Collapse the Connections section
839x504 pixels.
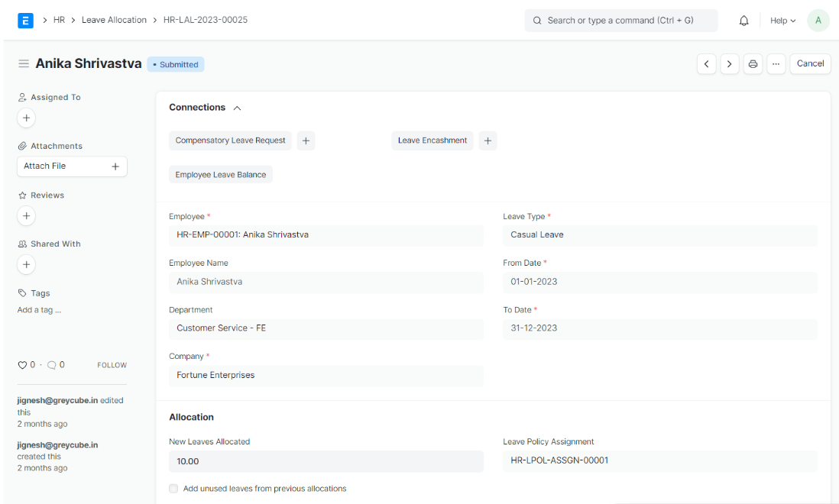(x=237, y=108)
